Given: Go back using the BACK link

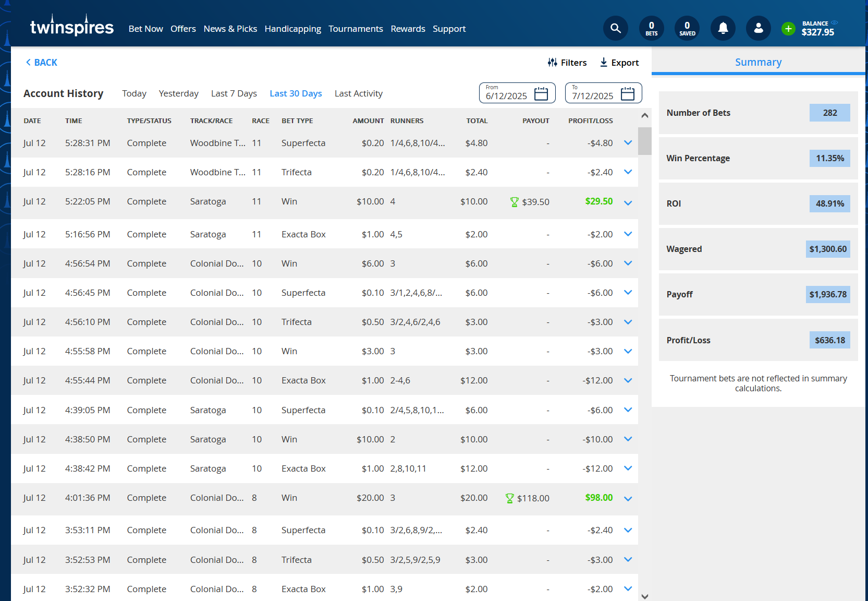Looking at the screenshot, I should pyautogui.click(x=42, y=63).
